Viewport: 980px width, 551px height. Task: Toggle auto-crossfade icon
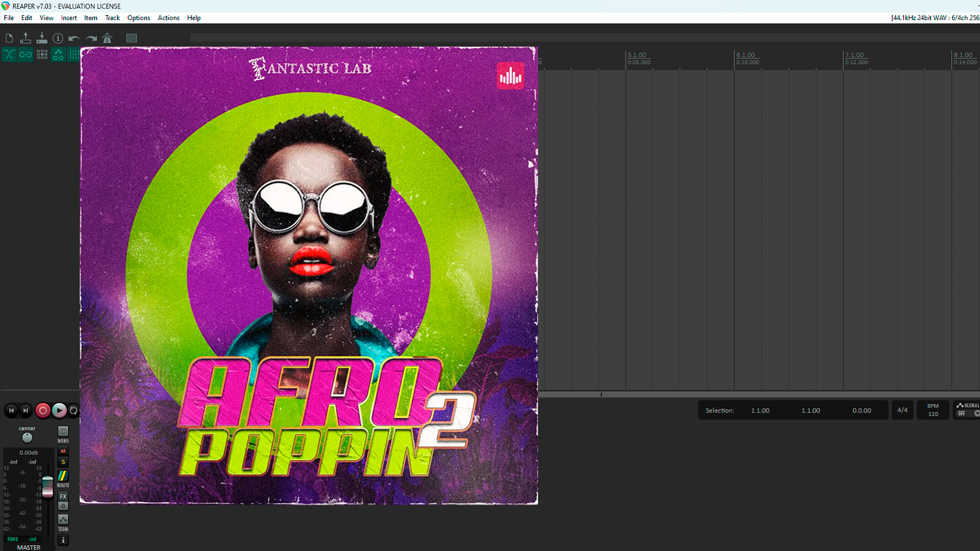9,55
